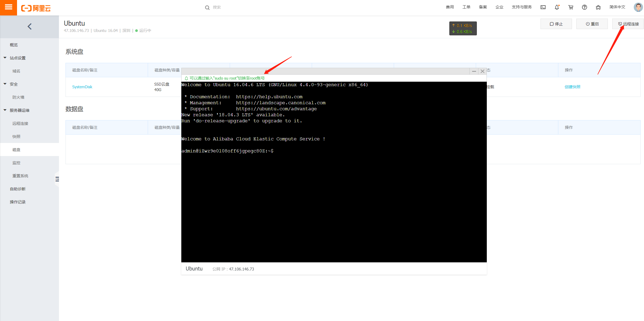Open the 备案 menu

pyautogui.click(x=483, y=7)
